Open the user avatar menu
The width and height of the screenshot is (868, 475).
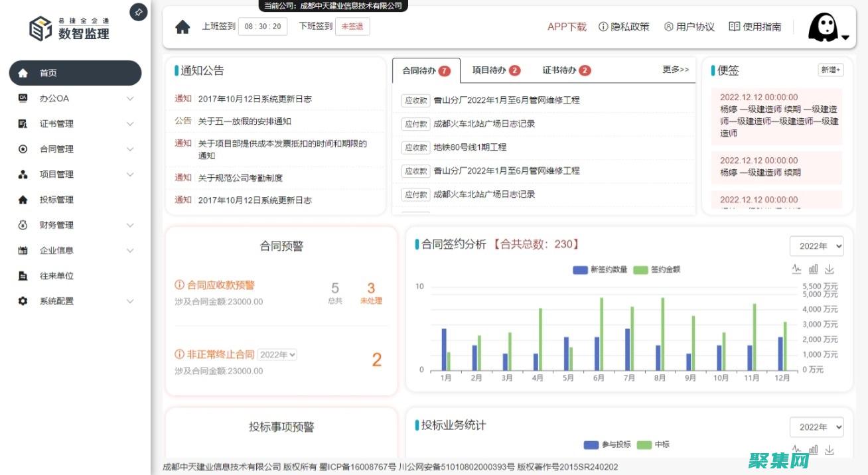[x=828, y=27]
